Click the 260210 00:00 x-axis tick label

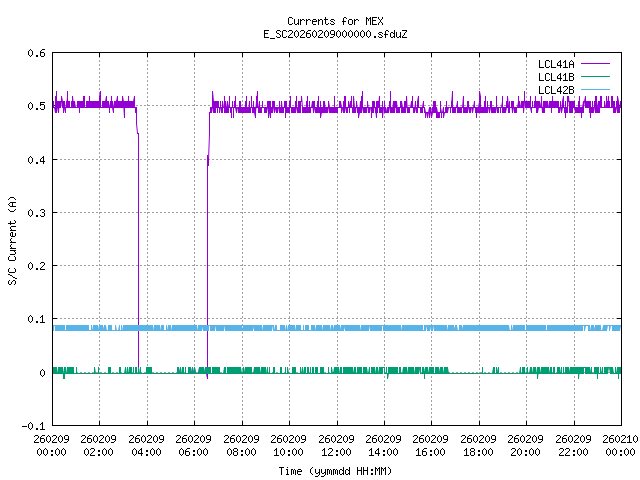point(619,445)
